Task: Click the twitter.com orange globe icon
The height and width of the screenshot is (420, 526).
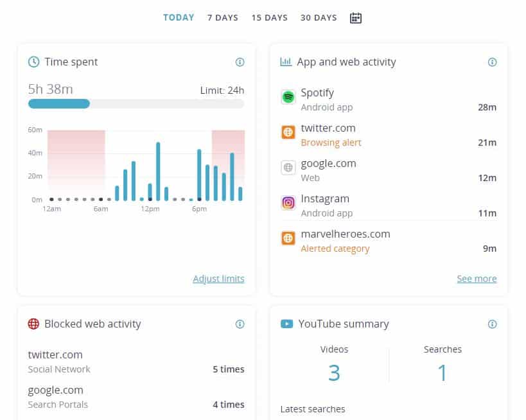Action: 288,132
